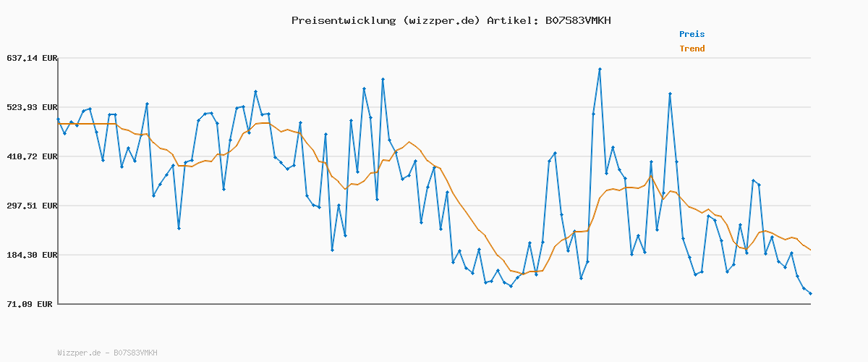Screen dimensions: 868x362
Task: Click the left start of orange trend line
Action: (59, 124)
